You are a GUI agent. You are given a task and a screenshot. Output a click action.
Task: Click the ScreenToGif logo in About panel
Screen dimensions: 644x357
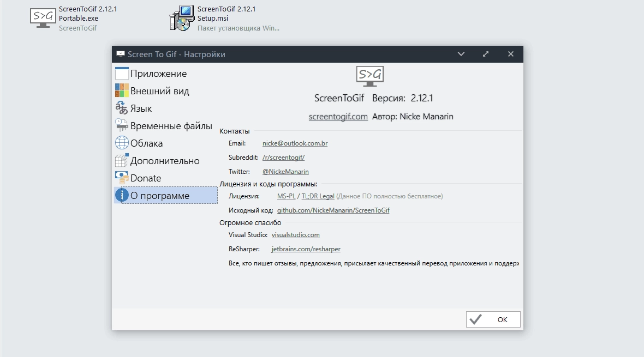(x=369, y=76)
